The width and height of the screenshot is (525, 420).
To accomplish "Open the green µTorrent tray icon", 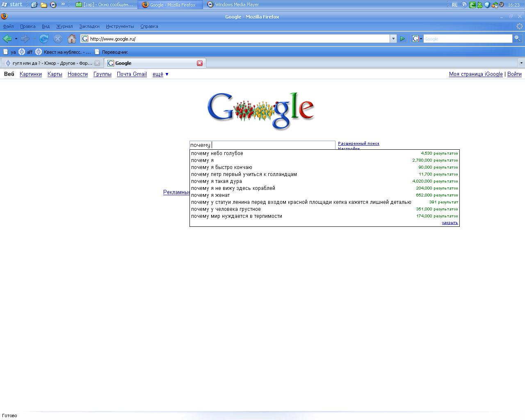I will [472, 5].
